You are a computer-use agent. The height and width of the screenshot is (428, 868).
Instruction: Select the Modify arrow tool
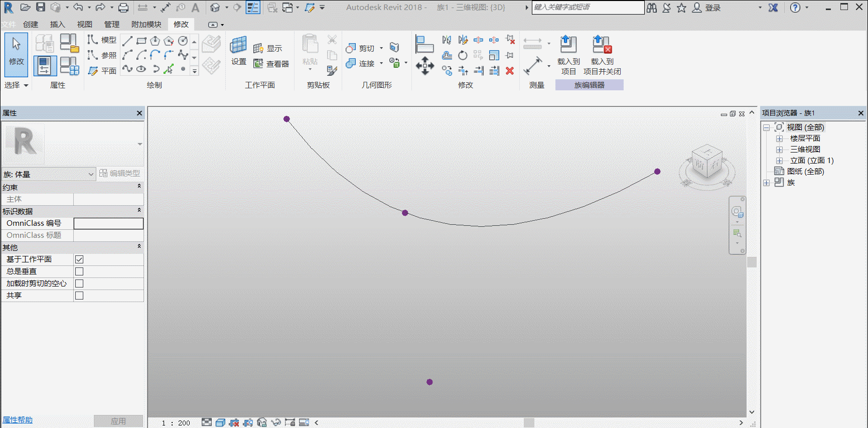(16, 54)
